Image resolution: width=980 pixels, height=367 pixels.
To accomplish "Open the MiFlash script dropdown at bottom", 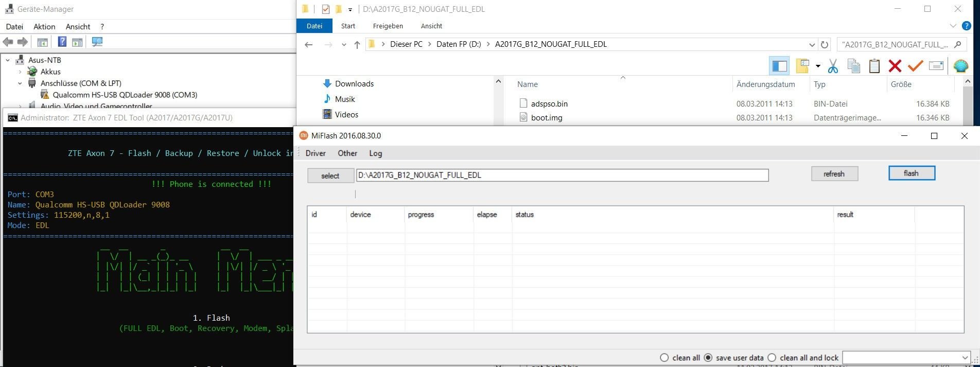I will tap(965, 358).
